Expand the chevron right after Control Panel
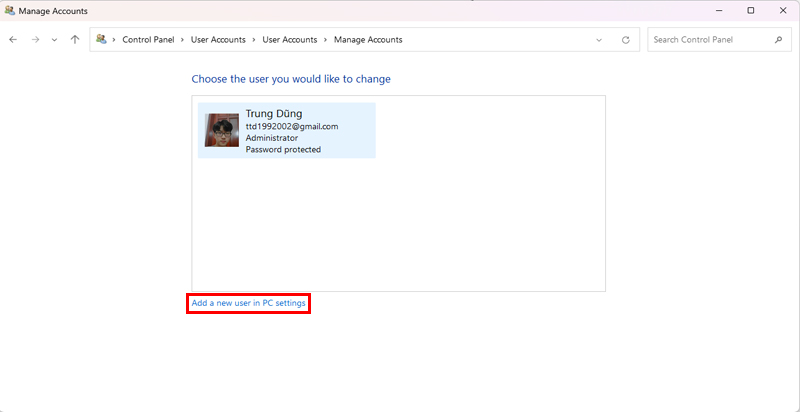The width and height of the screenshot is (800, 412). [185, 40]
